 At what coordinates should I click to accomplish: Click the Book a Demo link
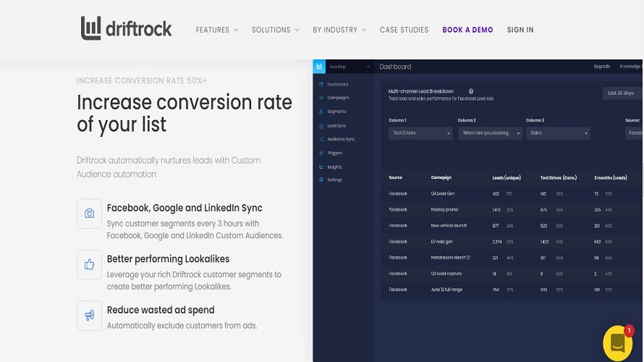click(467, 30)
